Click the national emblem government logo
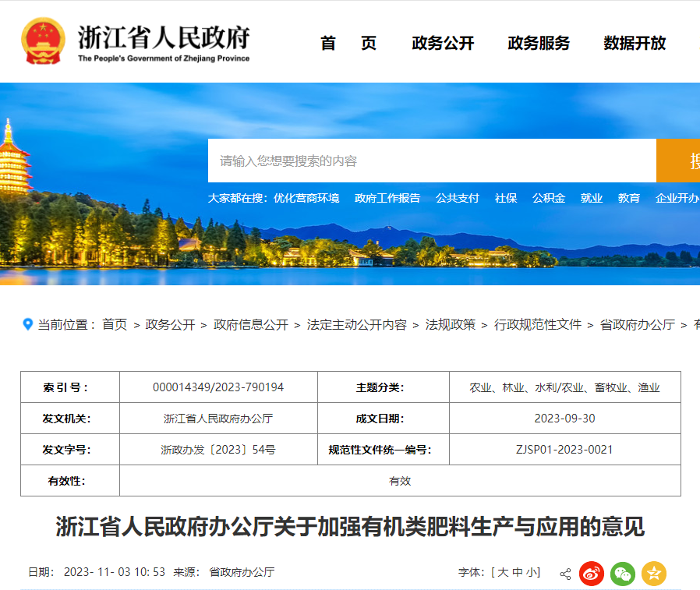This screenshot has width=700, height=590. pos(43,39)
